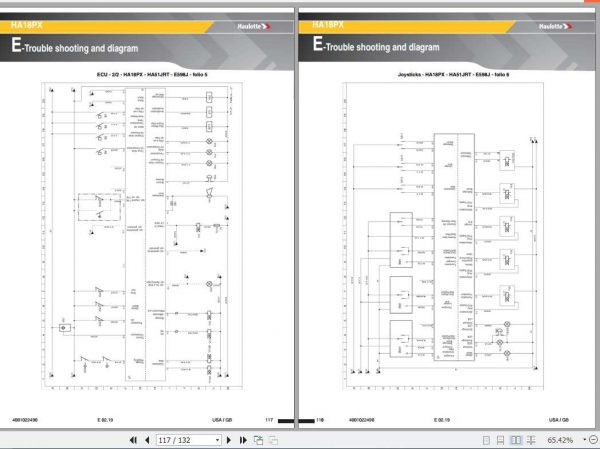Click the greyed next view icon

[273, 440]
